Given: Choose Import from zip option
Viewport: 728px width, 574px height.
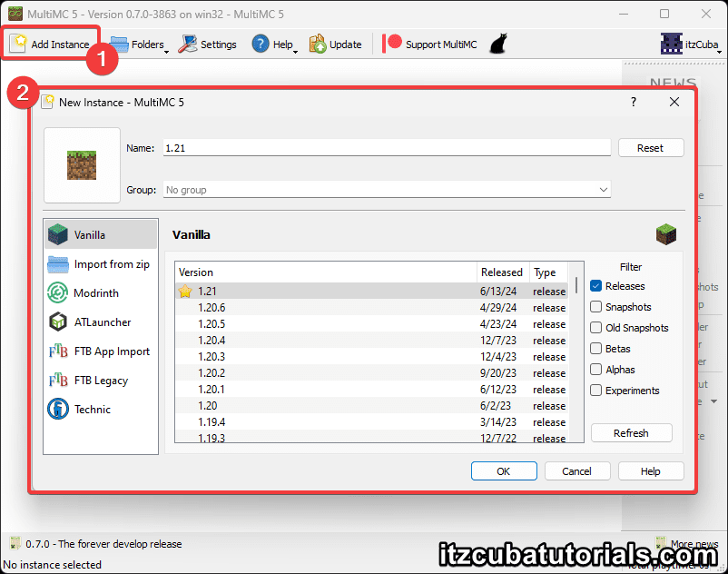Looking at the screenshot, I should coord(58,264).
